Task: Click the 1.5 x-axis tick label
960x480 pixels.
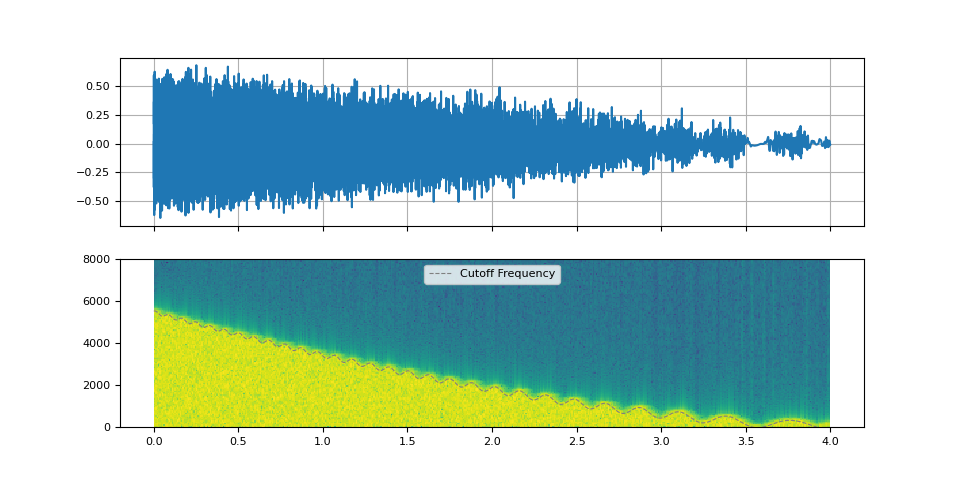Action: click(407, 441)
